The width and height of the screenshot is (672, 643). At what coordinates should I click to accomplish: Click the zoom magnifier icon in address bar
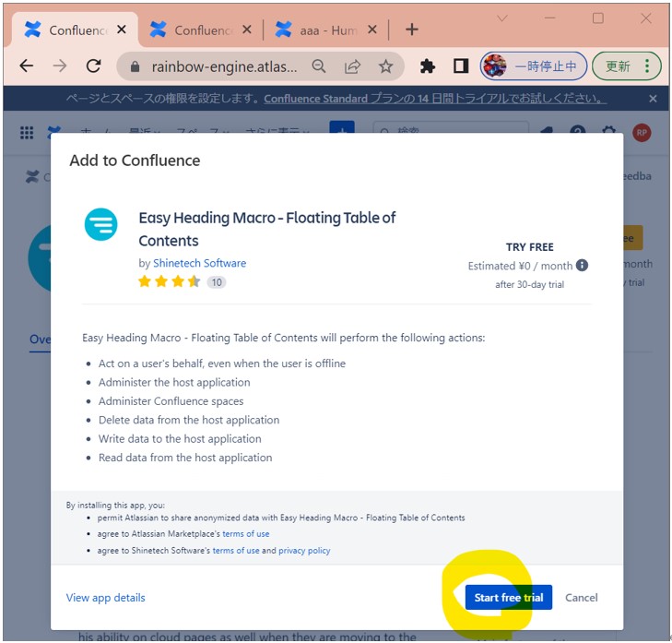[318, 66]
